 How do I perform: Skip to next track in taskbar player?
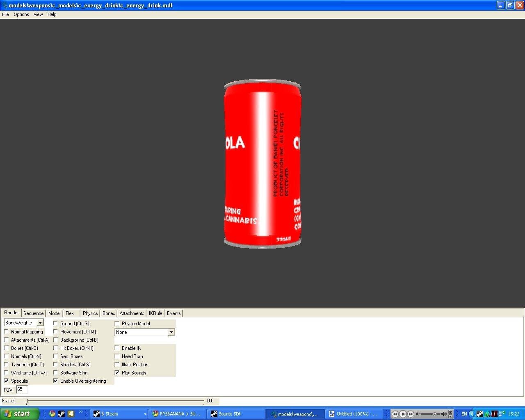point(411,414)
